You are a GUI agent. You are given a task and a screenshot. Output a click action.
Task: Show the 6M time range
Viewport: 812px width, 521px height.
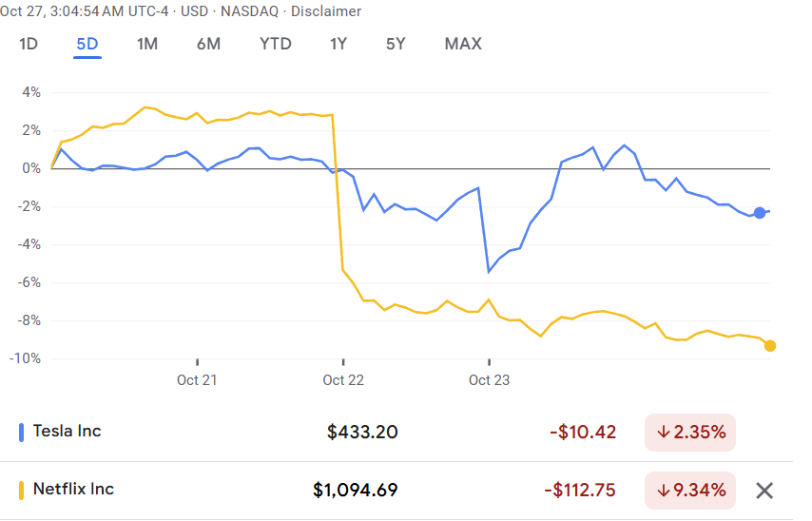[208, 44]
